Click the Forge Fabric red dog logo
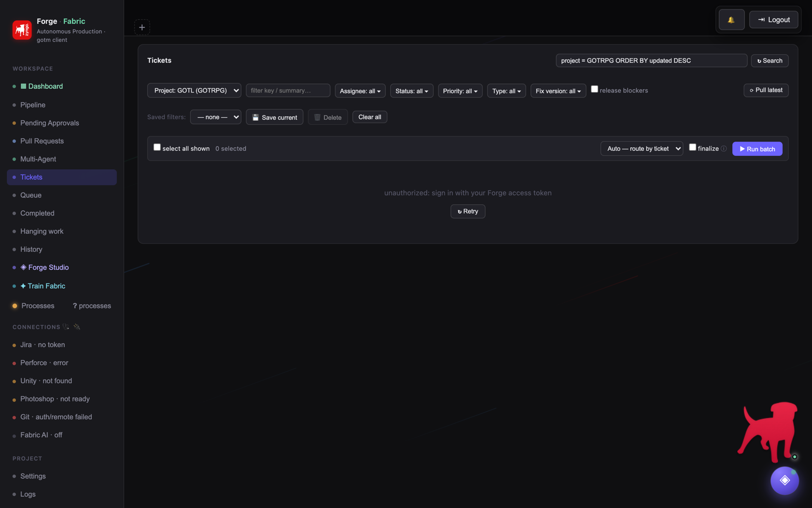Image resolution: width=812 pixels, height=508 pixels. [x=22, y=30]
